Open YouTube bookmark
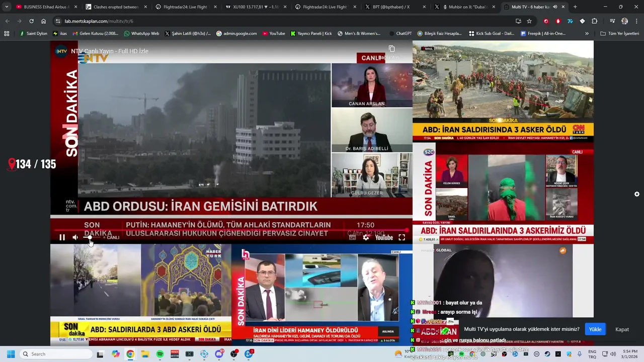Screen dimensions: 644x362 click(273, 34)
